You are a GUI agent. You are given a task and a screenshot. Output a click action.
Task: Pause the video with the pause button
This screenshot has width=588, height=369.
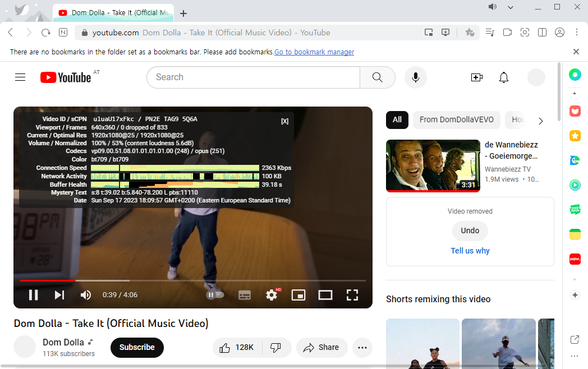coord(33,295)
